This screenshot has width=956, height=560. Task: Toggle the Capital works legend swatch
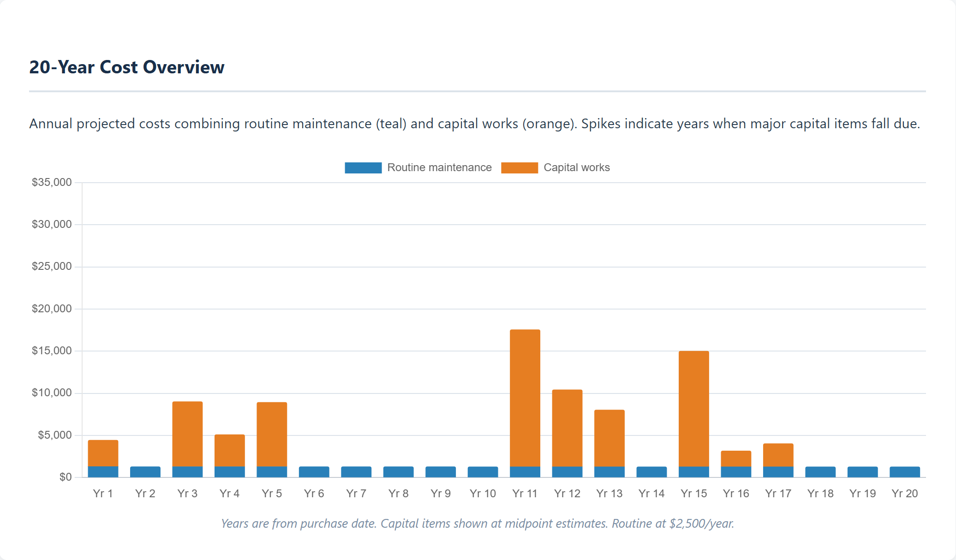[x=520, y=167]
